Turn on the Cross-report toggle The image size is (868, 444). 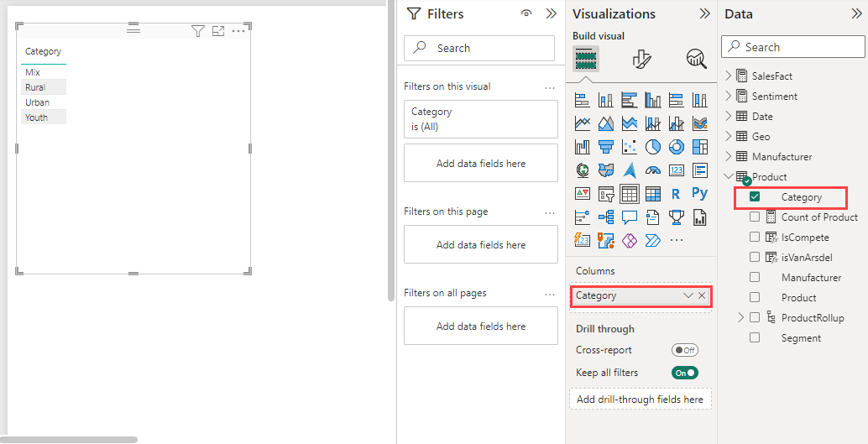click(x=685, y=351)
